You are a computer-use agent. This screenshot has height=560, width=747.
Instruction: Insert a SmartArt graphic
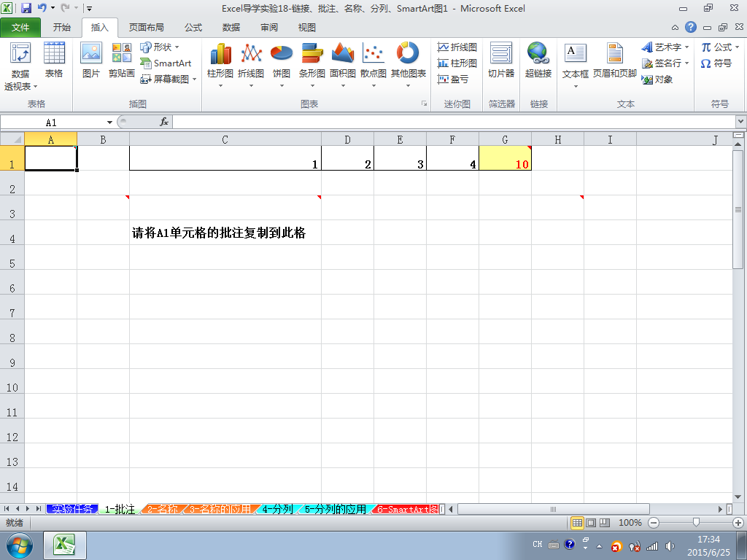(166, 63)
